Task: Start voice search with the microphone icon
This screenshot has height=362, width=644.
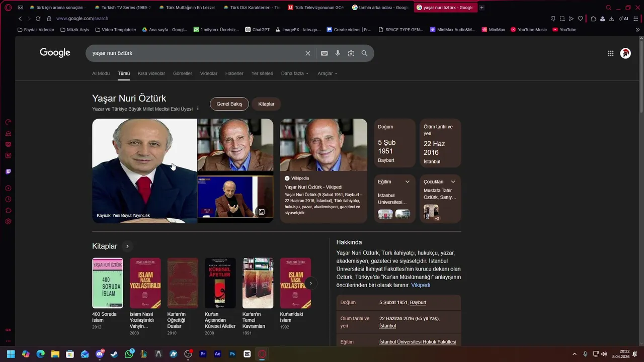Action: 338,53
